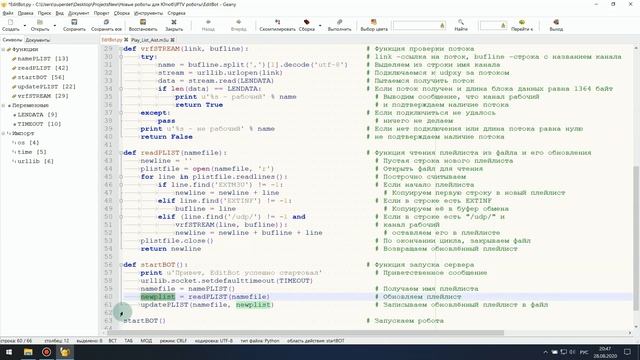The width and height of the screenshot is (640, 360).
Task: Select readPLIST [42] in the symbols tree
Action: pos(43,68)
